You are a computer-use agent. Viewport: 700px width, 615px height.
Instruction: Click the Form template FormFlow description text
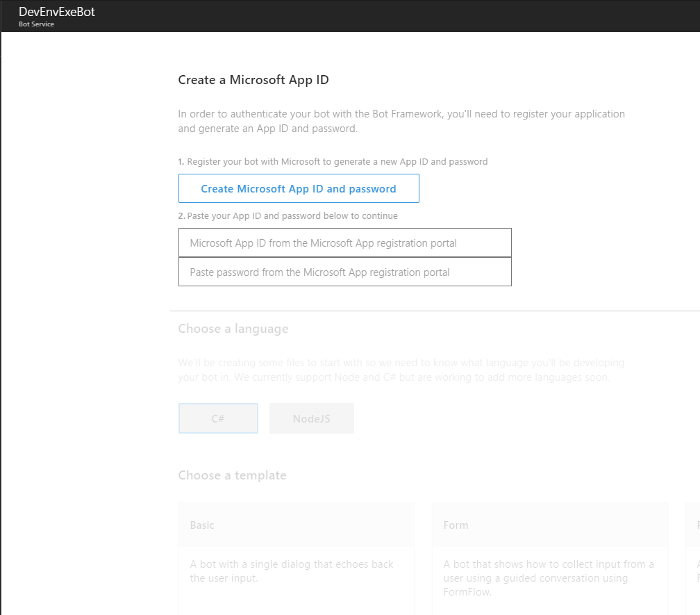549,578
